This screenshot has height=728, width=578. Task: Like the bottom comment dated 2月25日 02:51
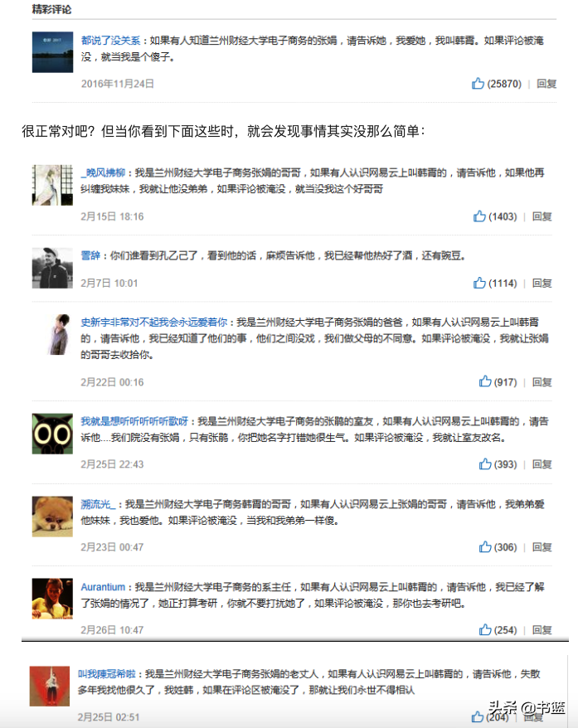point(478,717)
